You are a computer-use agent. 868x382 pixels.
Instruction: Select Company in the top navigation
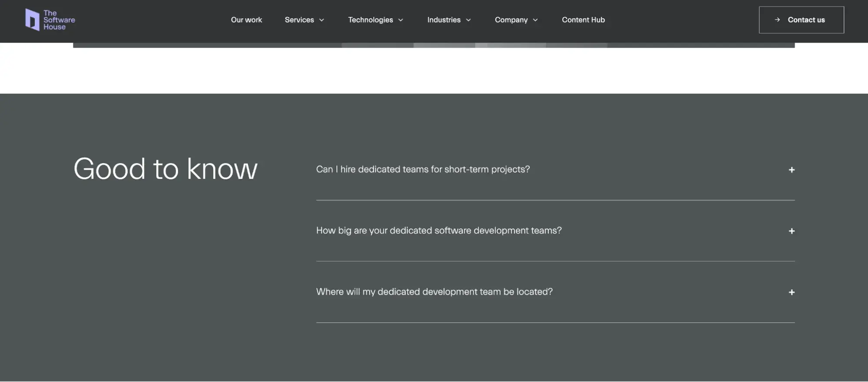point(511,20)
